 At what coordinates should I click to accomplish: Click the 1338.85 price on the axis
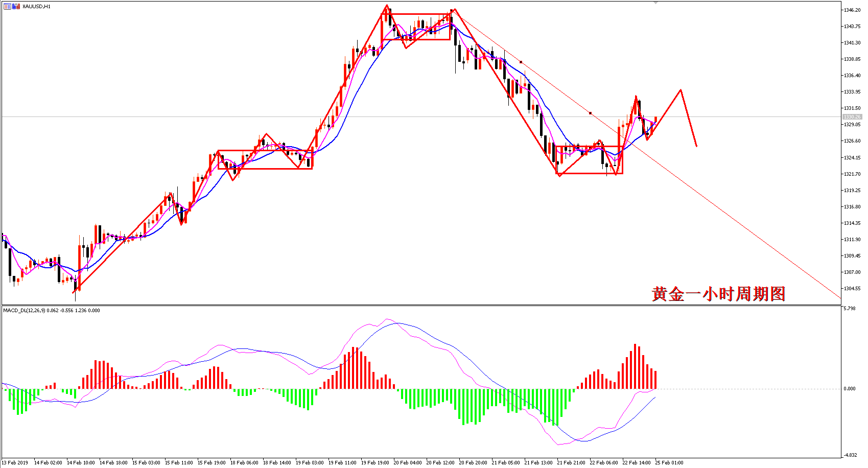(x=852, y=59)
